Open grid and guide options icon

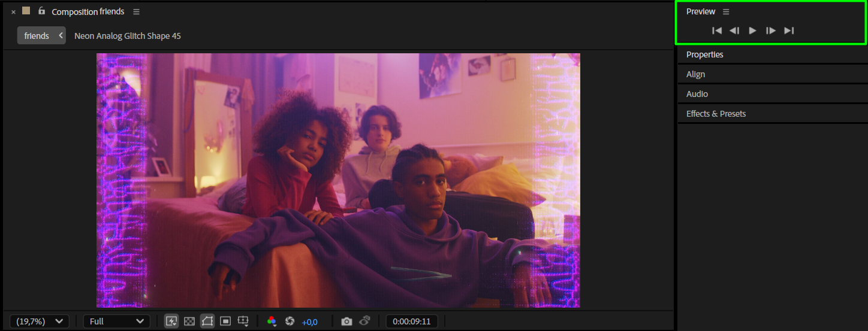(243, 321)
